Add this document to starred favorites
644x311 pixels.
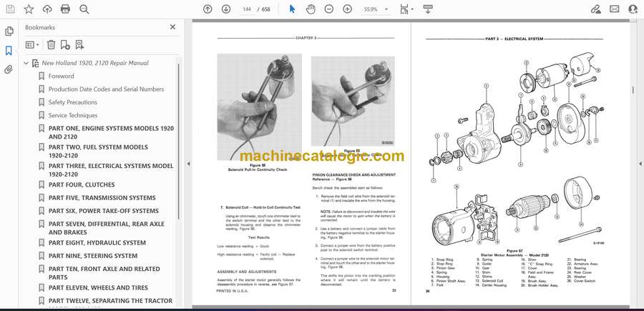29,9
